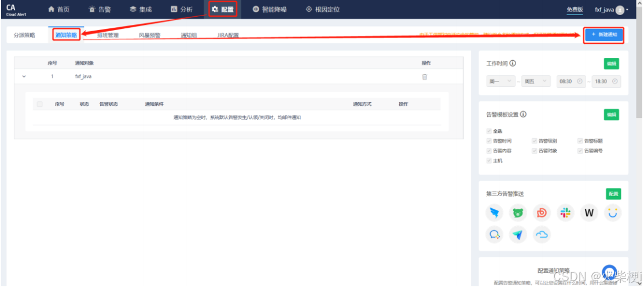Click the black W push icon
Viewport: 644px width, 288px height.
590,212
